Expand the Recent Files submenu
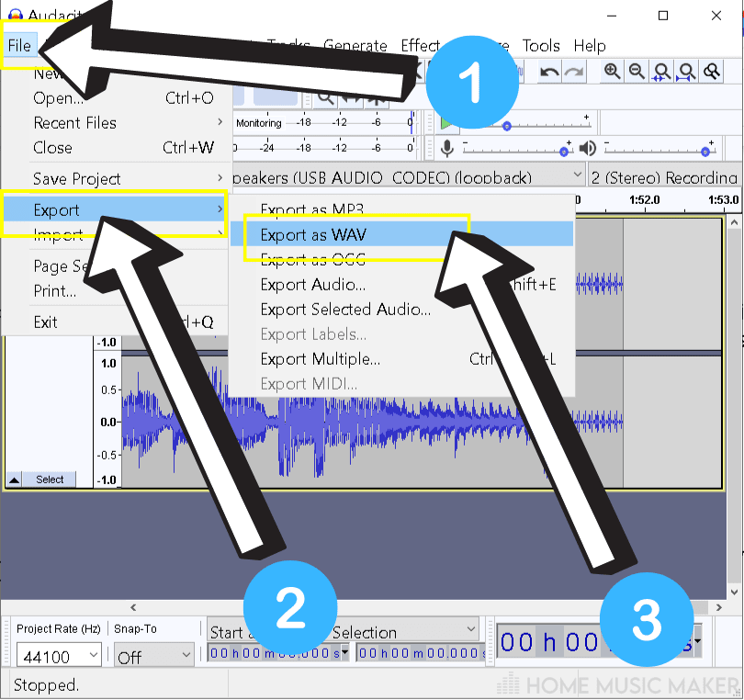 click(x=114, y=123)
